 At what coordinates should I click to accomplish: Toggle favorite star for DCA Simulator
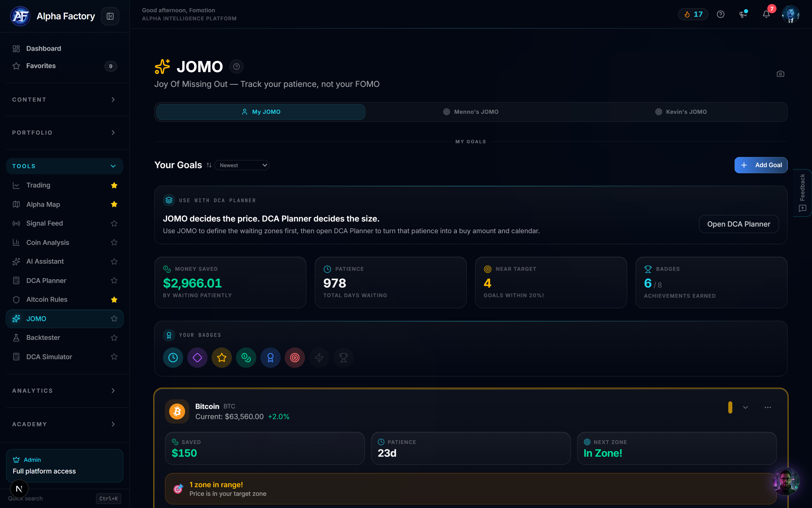click(x=114, y=357)
